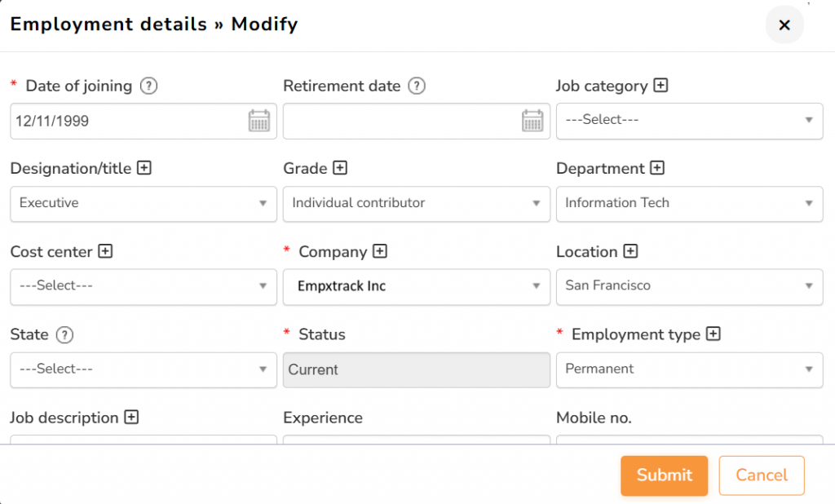Click the Date of joining input field
The image size is (835, 504).
[126, 121]
